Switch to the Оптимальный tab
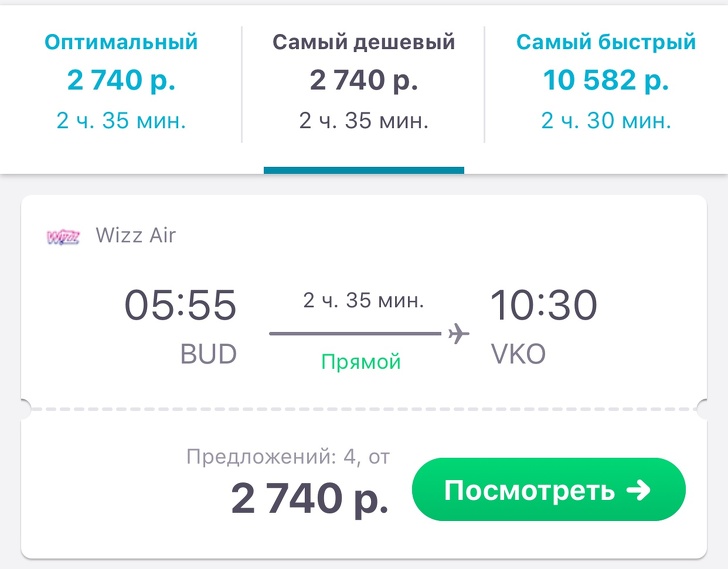The height and width of the screenshot is (569, 728). [x=121, y=82]
